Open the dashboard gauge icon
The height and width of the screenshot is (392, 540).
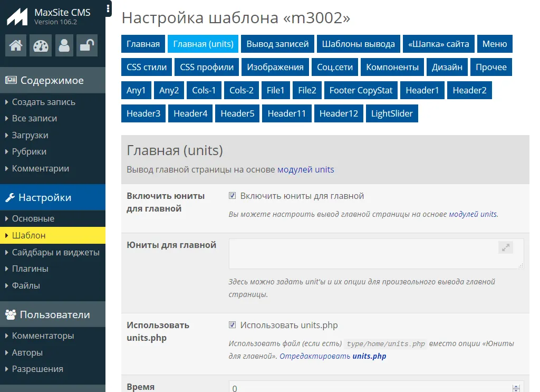(40, 46)
